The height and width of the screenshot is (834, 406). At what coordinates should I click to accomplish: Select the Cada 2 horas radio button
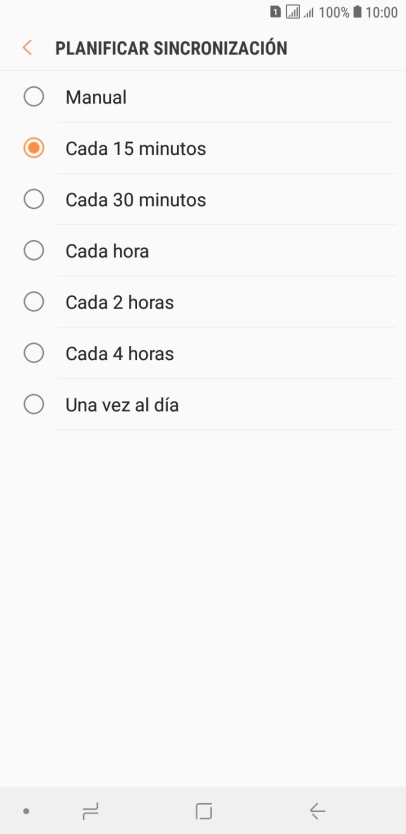click(x=34, y=302)
